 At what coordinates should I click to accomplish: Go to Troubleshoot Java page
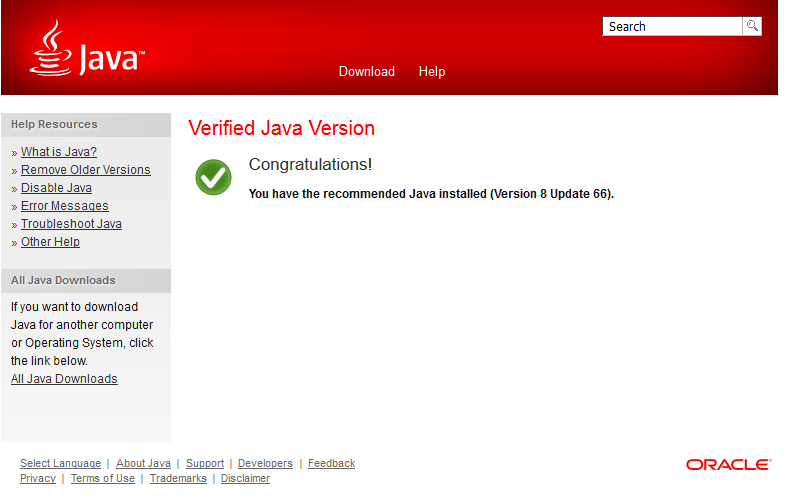coord(71,224)
